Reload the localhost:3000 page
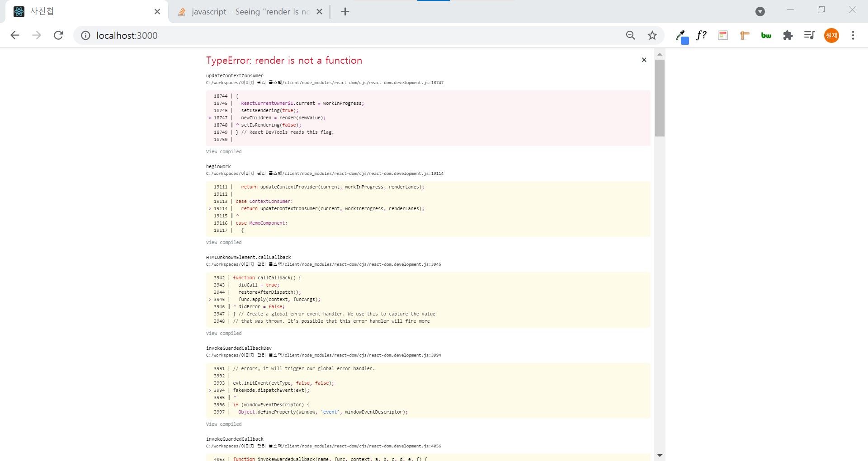The image size is (868, 461). pyautogui.click(x=58, y=35)
